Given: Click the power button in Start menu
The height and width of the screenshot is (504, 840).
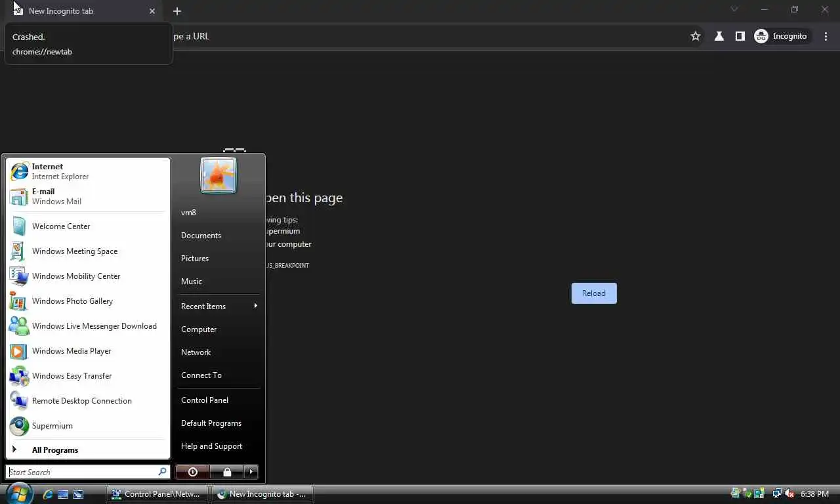Looking at the screenshot, I should (192, 472).
